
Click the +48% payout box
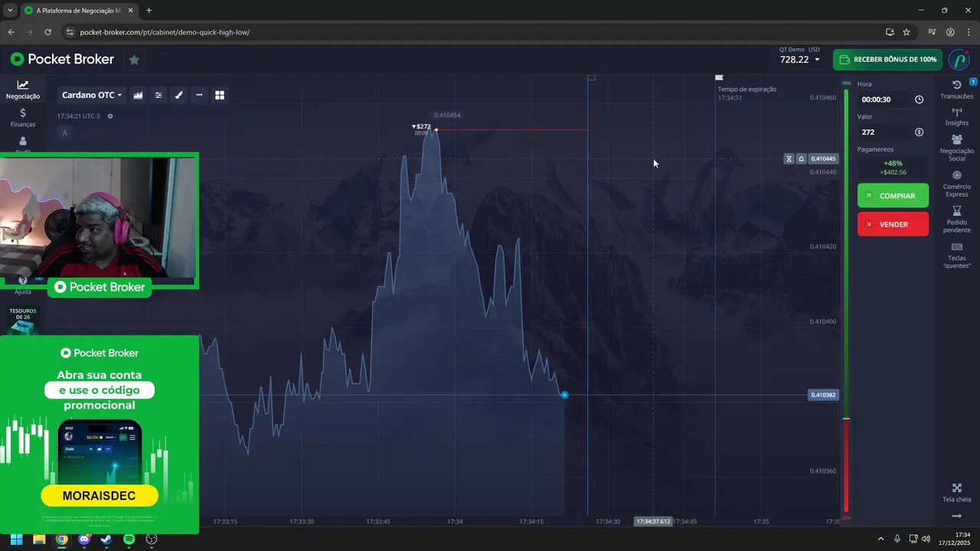tap(893, 168)
